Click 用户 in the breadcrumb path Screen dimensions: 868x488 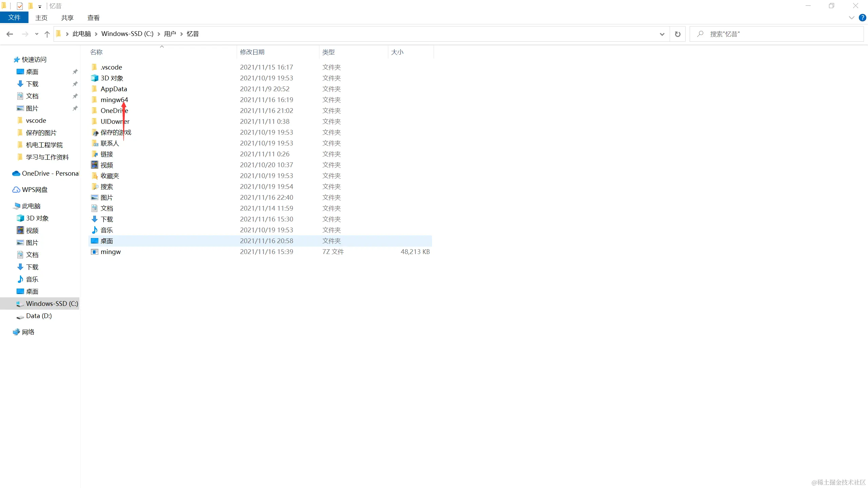pos(170,34)
